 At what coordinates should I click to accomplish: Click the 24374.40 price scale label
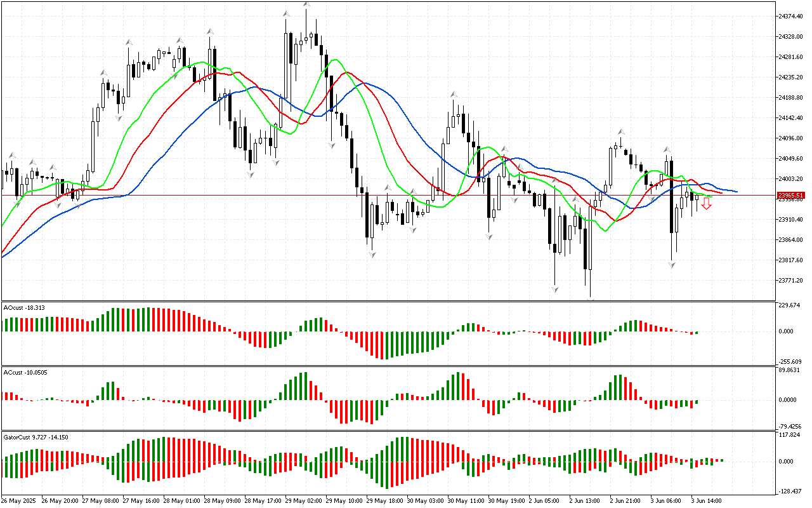click(791, 16)
